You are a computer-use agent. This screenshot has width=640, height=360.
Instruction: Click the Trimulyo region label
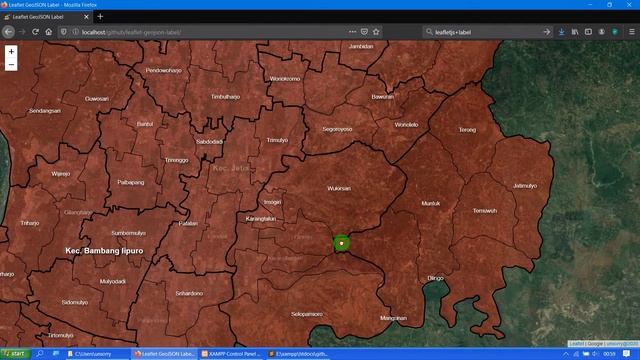(277, 140)
